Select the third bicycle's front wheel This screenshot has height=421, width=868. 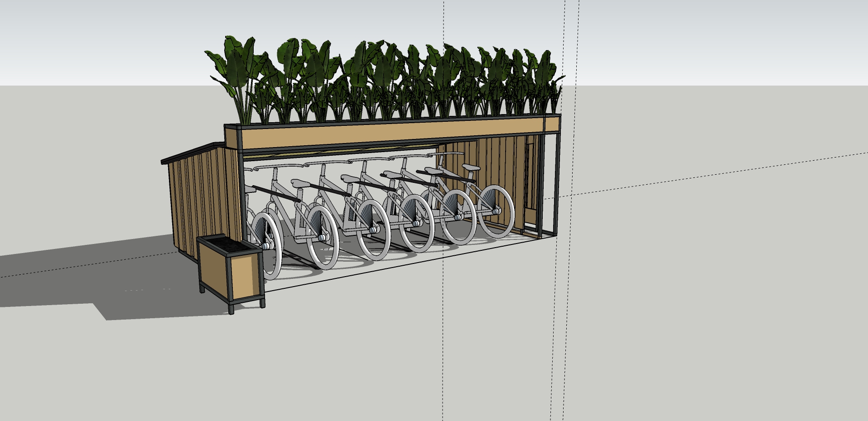tap(373, 230)
